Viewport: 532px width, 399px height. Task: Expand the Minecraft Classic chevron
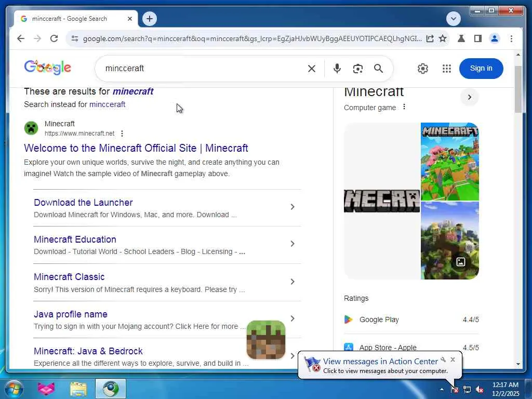292,282
